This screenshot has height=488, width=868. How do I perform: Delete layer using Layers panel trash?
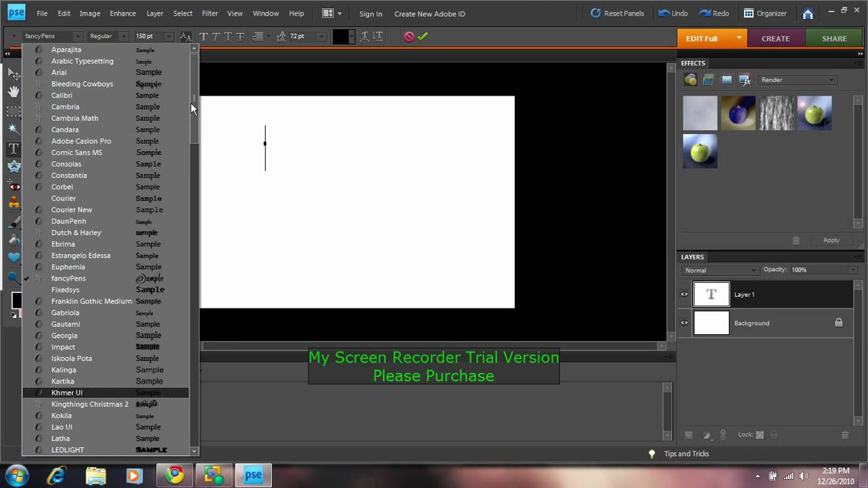[x=845, y=435]
